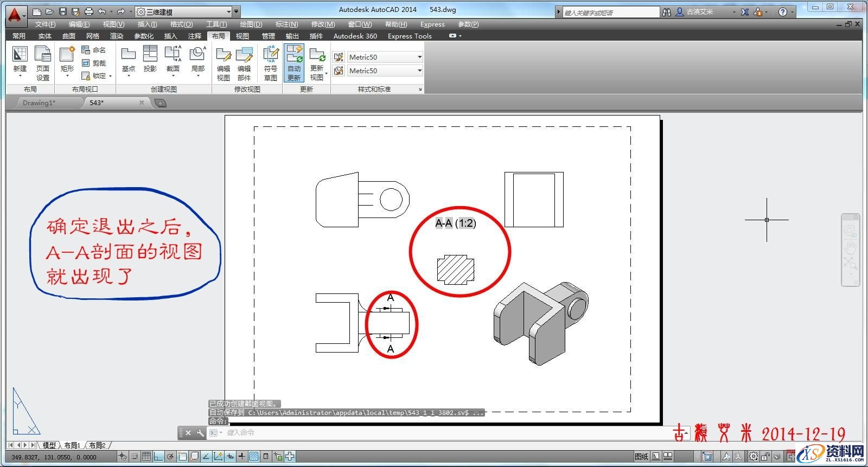Open the 格式(O) menu
Image resolution: width=868 pixels, height=467 pixels.
tap(181, 24)
